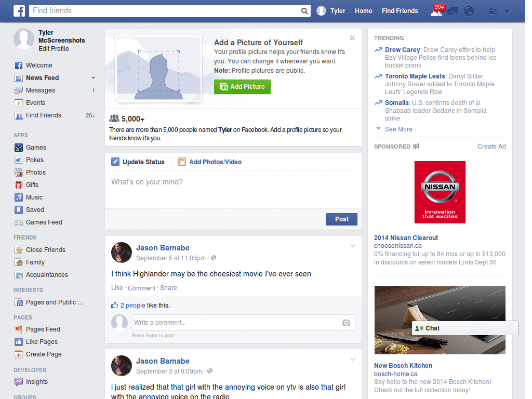Image resolution: width=532 pixels, height=399 pixels.
Task: Click the Create Page plus icon
Action: [19, 354]
